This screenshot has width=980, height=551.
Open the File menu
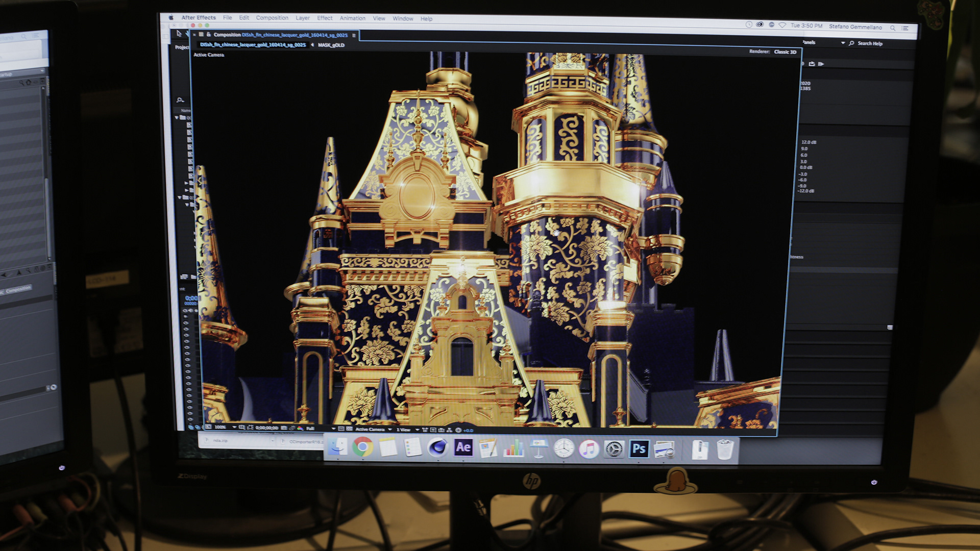(x=227, y=17)
